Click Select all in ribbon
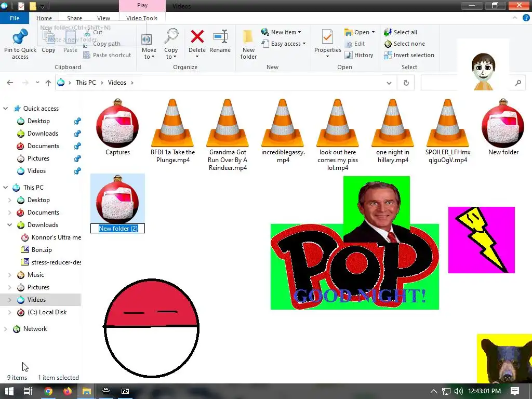This screenshot has height=399, width=532. click(x=401, y=32)
